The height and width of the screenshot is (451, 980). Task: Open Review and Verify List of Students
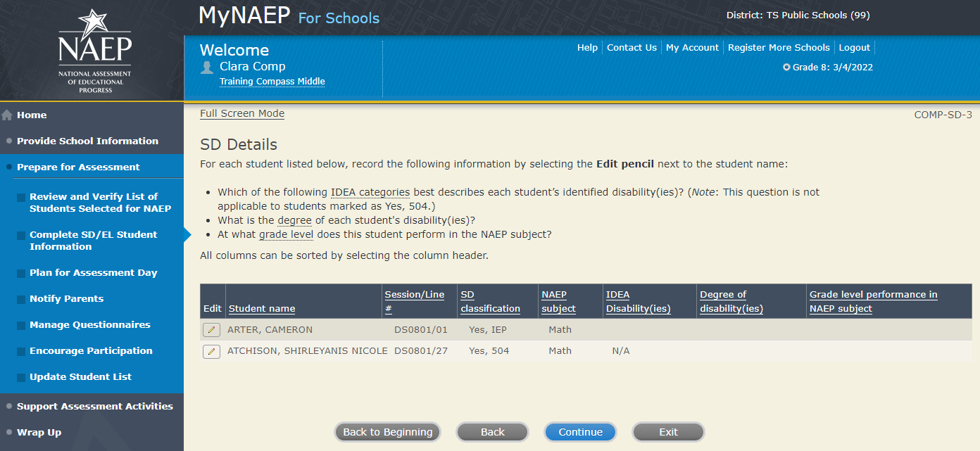click(100, 203)
